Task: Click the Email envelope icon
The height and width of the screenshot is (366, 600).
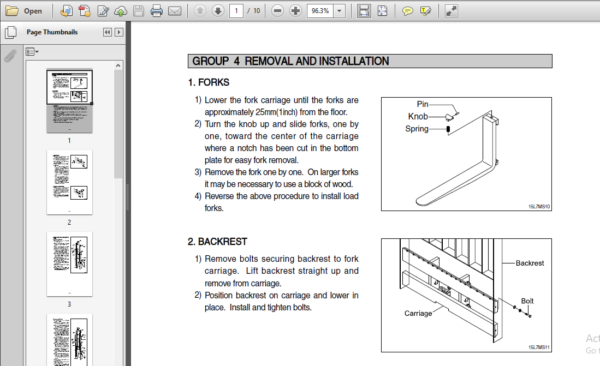Action: pyautogui.click(x=174, y=11)
